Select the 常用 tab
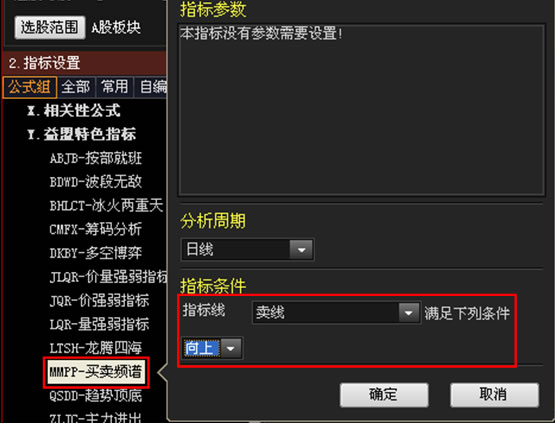 coord(114,87)
